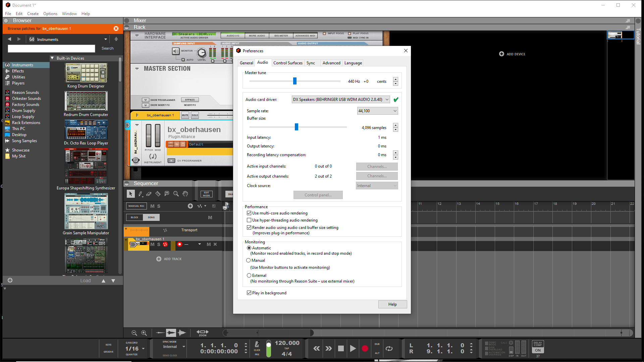Click the Play button in transport bar
Viewport: 644px width, 362px height.
(353, 349)
